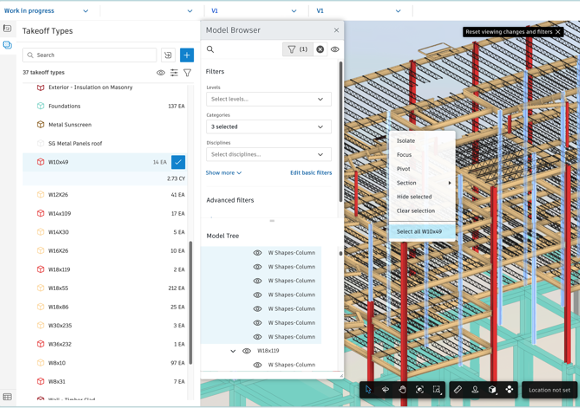This screenshot has height=408, width=580.
Task: Click the W14x109 takeoff type icon
Action: click(40, 213)
